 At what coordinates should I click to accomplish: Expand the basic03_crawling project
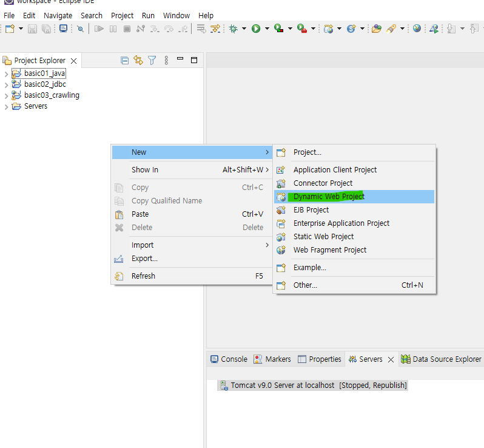(6, 96)
